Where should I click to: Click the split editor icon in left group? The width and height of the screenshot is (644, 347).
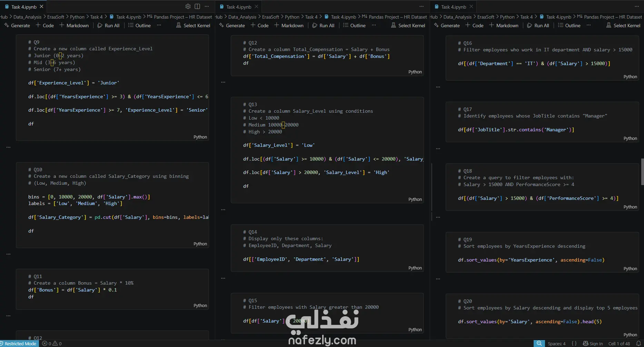[197, 7]
